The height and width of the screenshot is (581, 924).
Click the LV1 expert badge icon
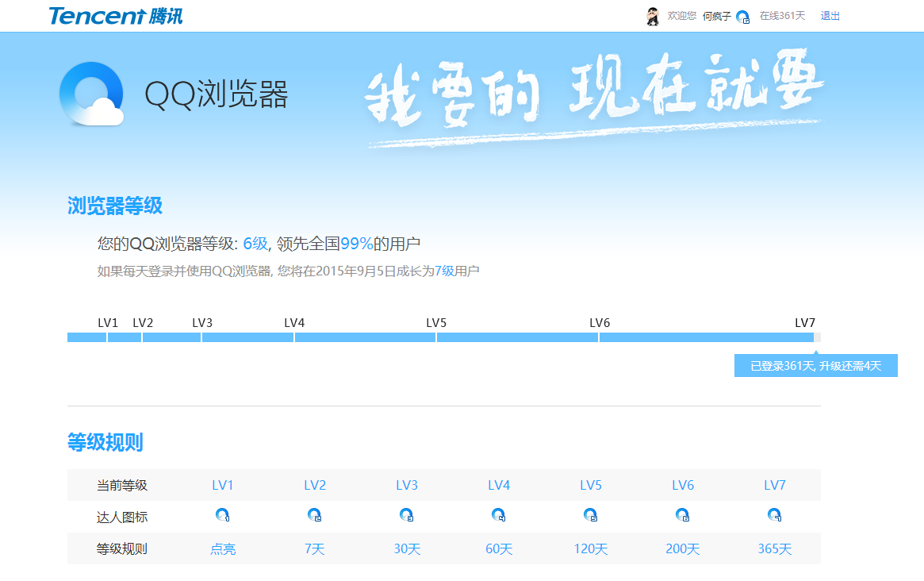point(223,515)
